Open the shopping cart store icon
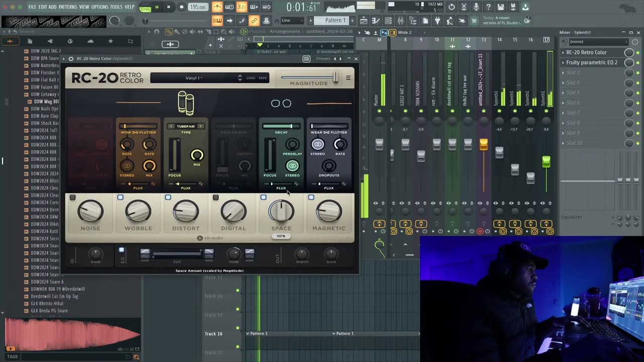644x362 pixels. tap(474, 21)
